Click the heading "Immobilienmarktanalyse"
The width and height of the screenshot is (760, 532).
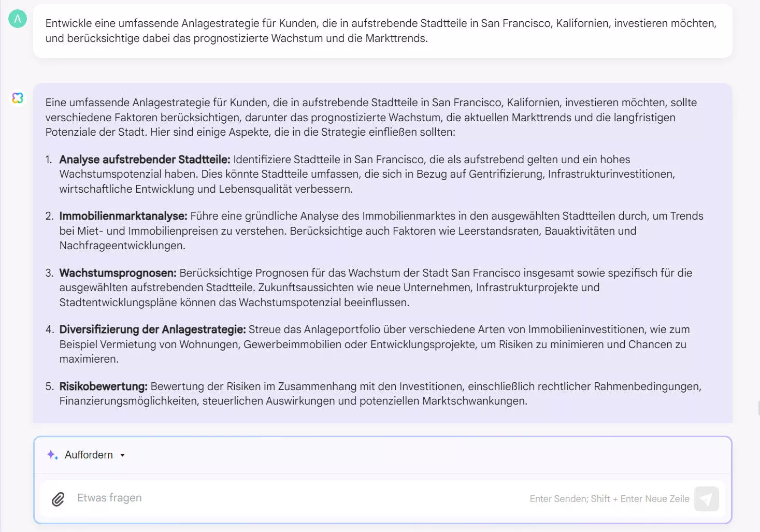point(122,216)
